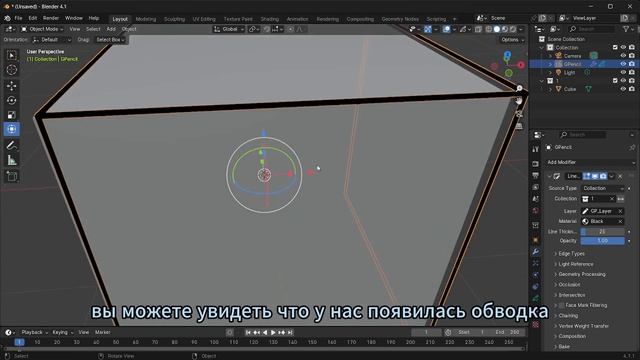Click the play animation button

[273, 333]
